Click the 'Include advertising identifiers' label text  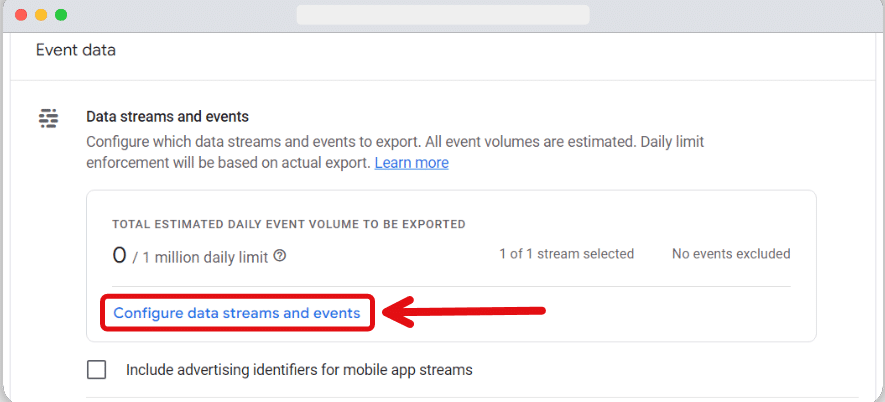click(299, 370)
